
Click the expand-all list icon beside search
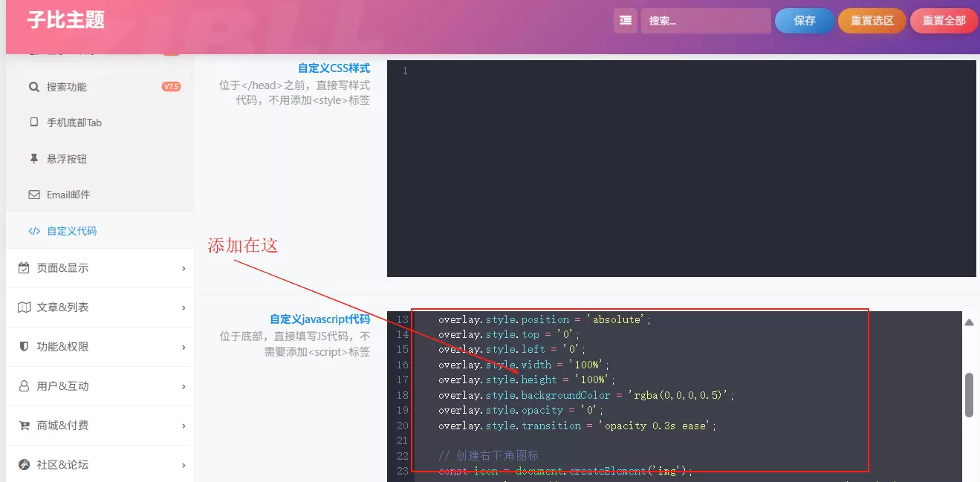626,21
